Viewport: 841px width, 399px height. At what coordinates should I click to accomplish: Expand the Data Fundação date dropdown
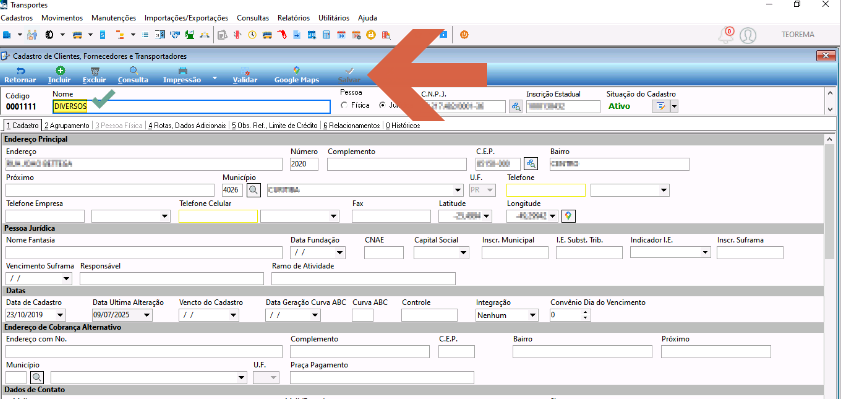tap(340, 253)
